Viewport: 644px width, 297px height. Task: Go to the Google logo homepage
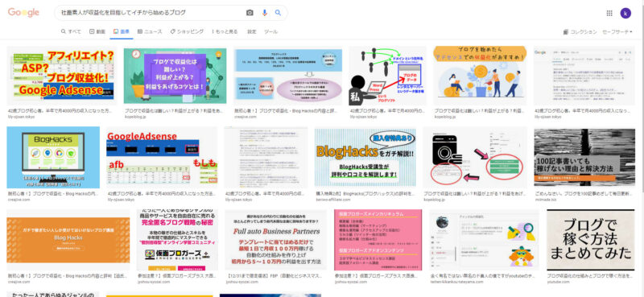(x=23, y=13)
